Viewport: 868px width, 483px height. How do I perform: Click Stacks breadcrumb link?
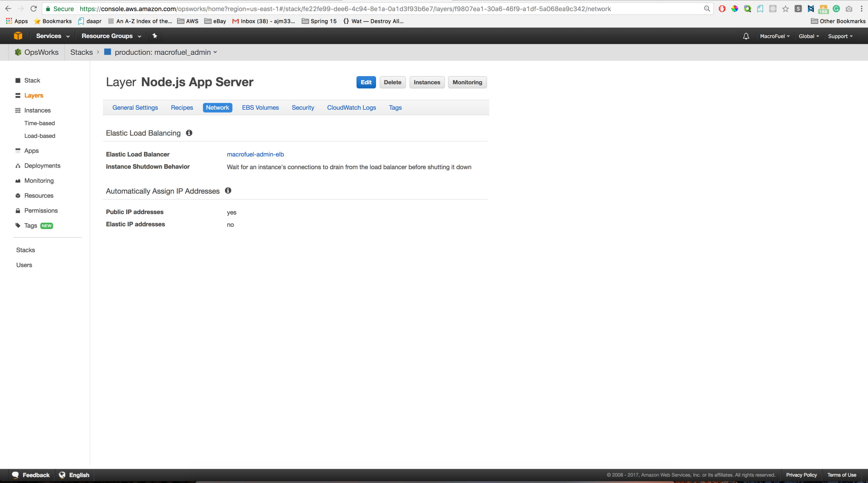pyautogui.click(x=81, y=52)
